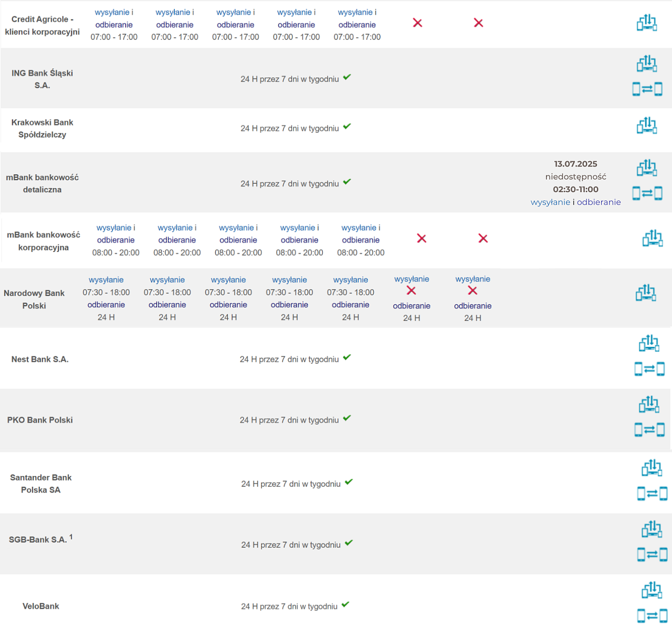Click green checkmark in mBank detaliczna row
672x630 pixels.
tap(347, 182)
